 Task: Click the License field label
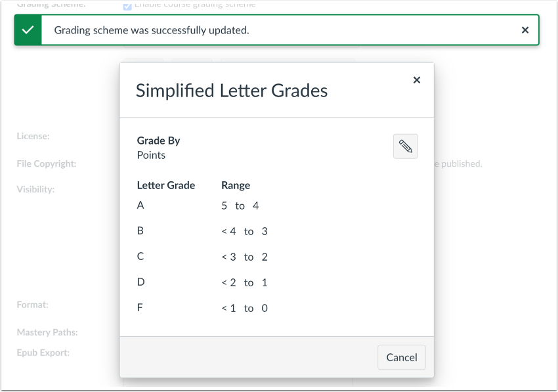pyautogui.click(x=30, y=136)
